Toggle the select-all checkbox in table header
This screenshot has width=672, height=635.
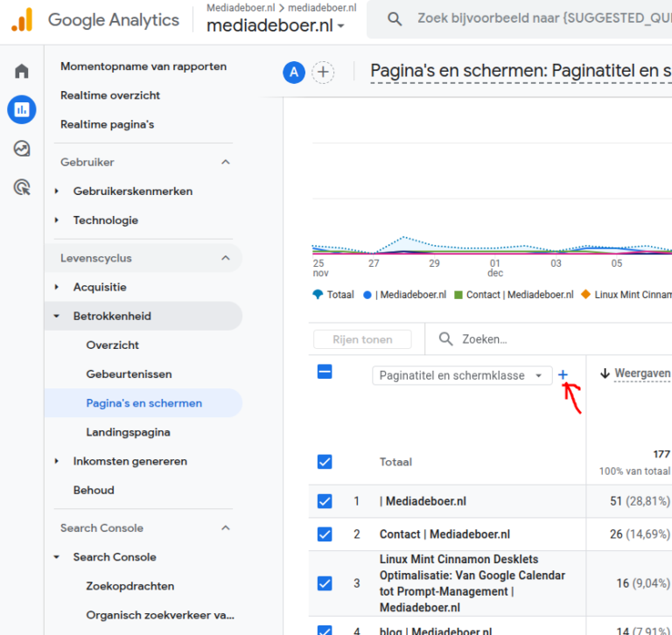(x=325, y=372)
